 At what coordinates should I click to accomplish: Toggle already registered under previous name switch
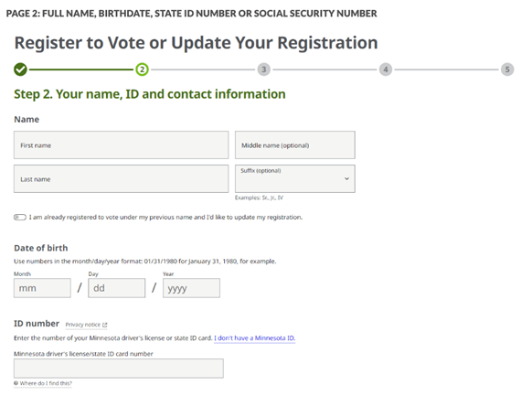click(x=20, y=218)
